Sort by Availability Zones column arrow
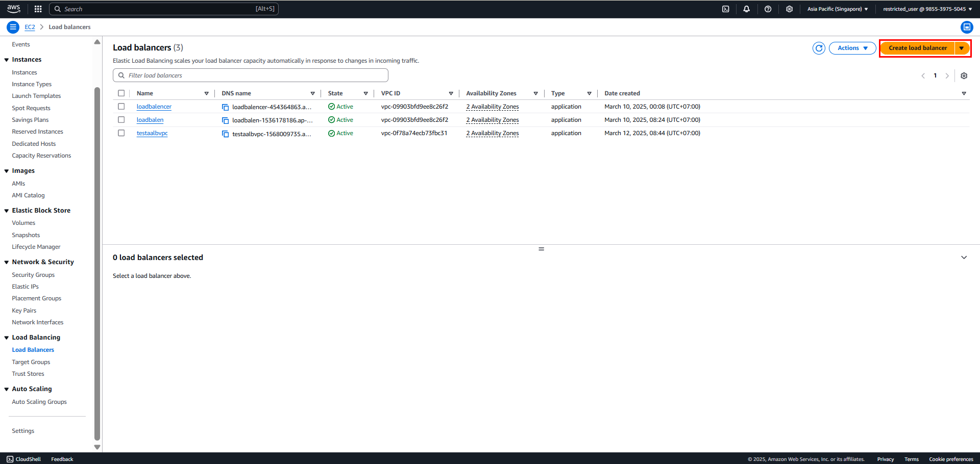This screenshot has width=980, height=464. (x=535, y=93)
